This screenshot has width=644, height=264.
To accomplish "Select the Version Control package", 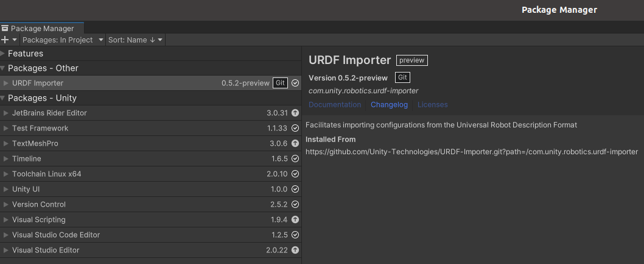I will tap(151, 204).
